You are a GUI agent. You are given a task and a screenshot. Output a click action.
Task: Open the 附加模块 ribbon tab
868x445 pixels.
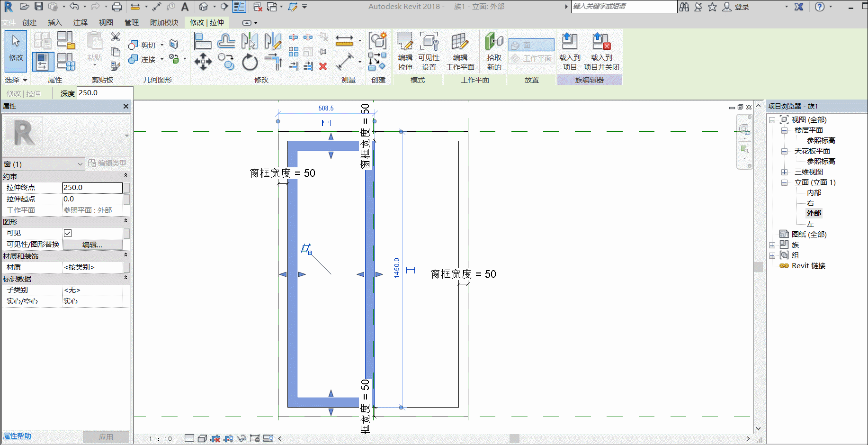(164, 22)
